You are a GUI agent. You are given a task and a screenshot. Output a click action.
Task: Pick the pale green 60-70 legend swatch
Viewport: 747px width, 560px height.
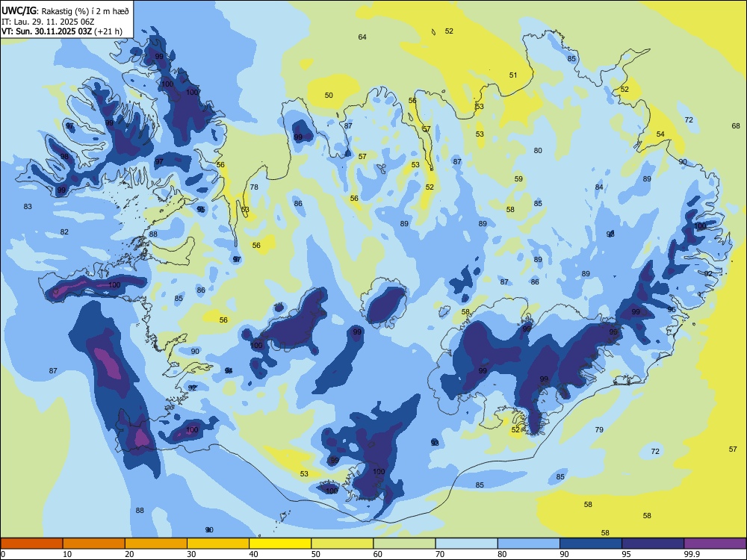pyautogui.click(x=404, y=544)
